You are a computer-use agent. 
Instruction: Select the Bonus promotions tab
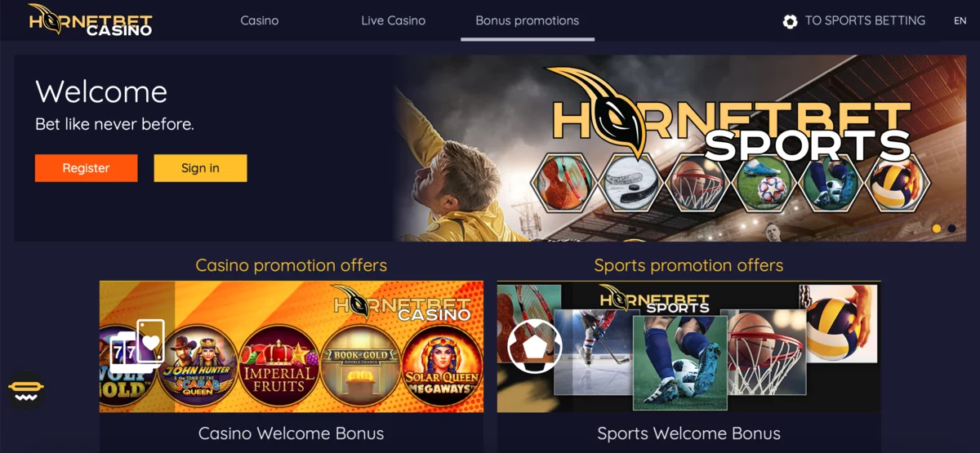click(x=528, y=20)
